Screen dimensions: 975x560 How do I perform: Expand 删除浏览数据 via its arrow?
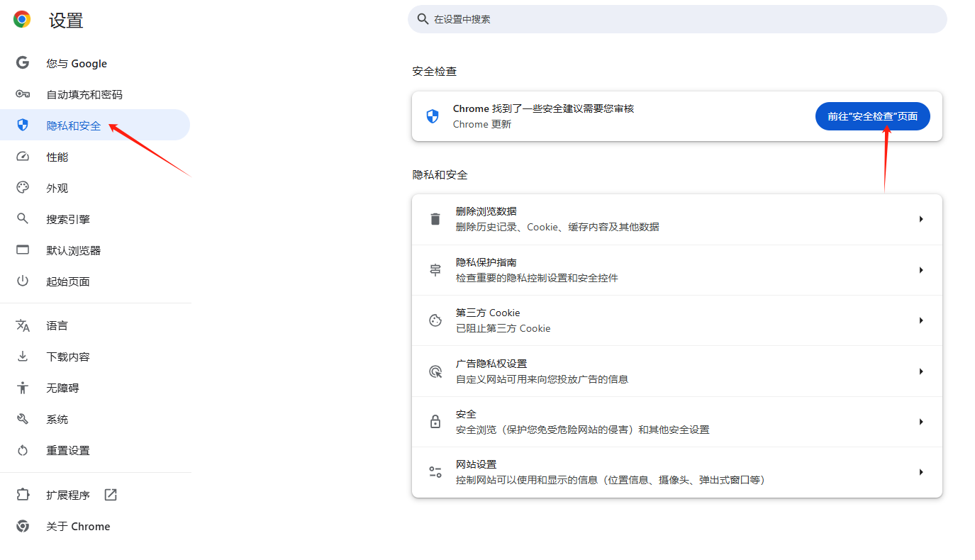(921, 219)
